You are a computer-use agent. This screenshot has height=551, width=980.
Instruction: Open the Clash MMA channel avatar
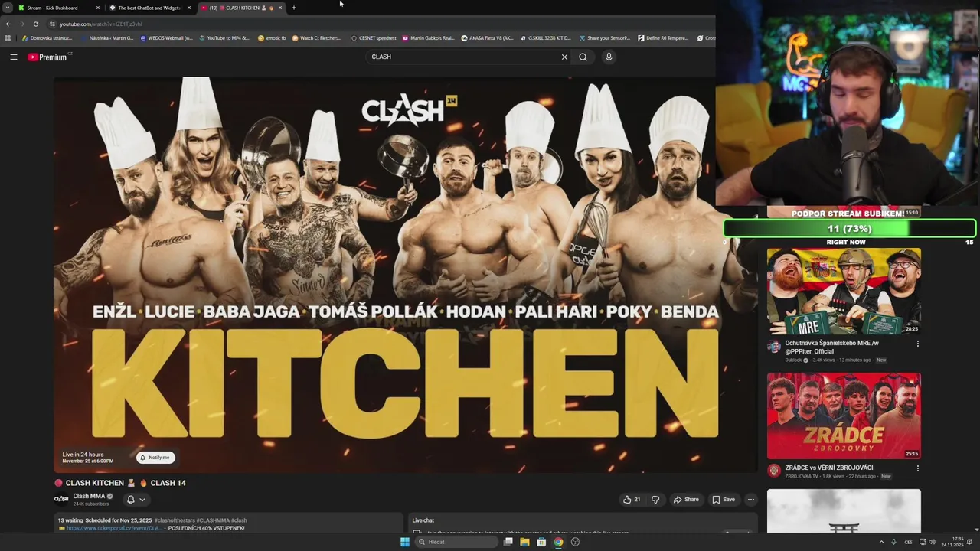61,499
